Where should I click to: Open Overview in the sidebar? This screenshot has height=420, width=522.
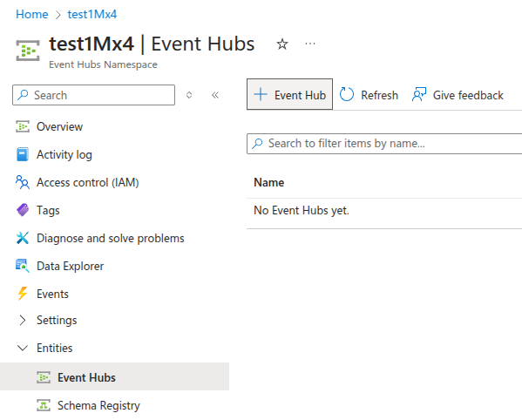[x=59, y=127]
